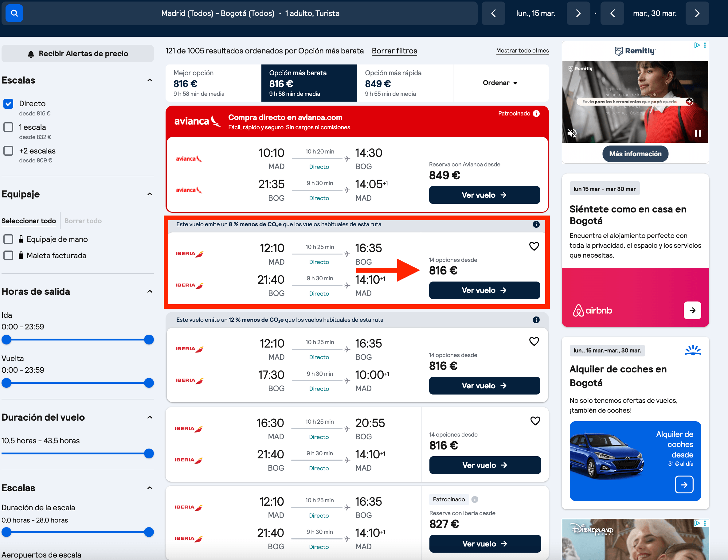This screenshot has width=728, height=560.
Task: Check the 1 escala filter
Action: 8,127
